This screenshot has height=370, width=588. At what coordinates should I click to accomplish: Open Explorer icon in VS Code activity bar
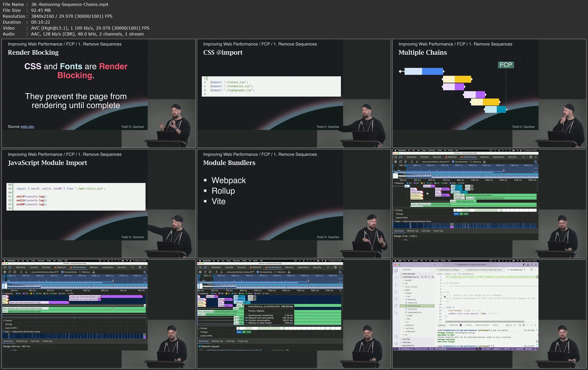[396, 270]
